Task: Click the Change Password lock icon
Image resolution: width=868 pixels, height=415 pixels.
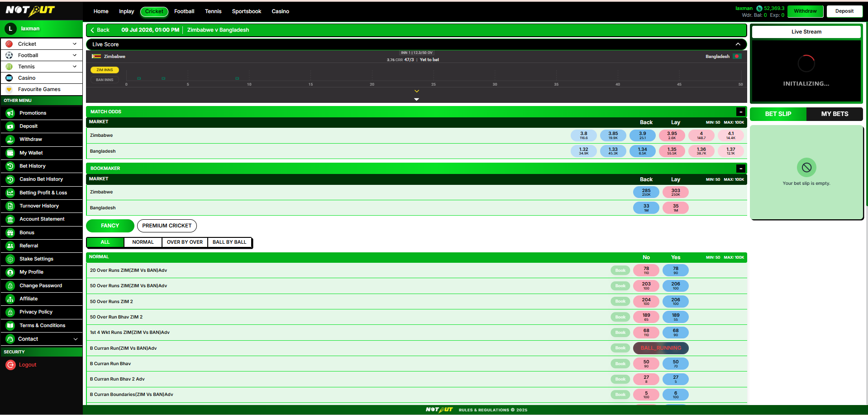Action: click(x=10, y=285)
